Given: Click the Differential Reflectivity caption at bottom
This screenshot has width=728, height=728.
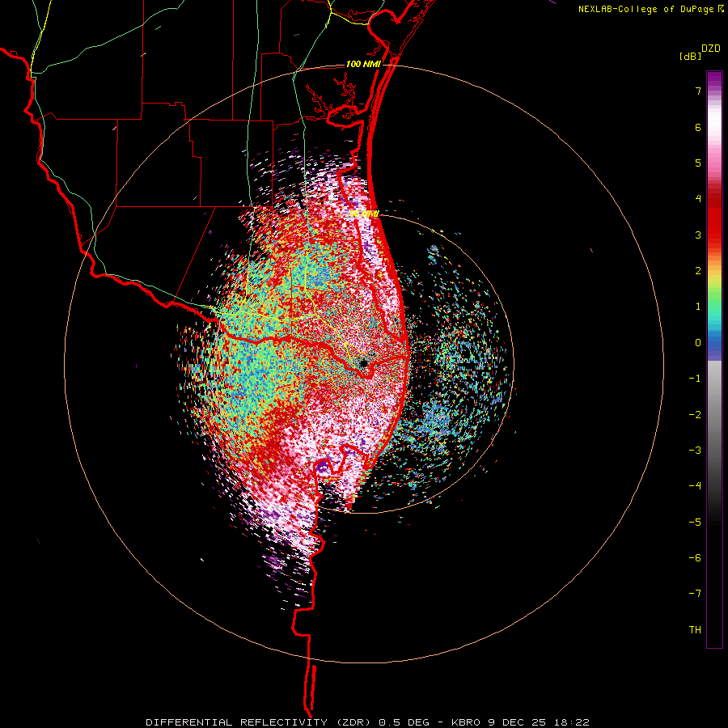Looking at the screenshot, I should tap(367, 722).
